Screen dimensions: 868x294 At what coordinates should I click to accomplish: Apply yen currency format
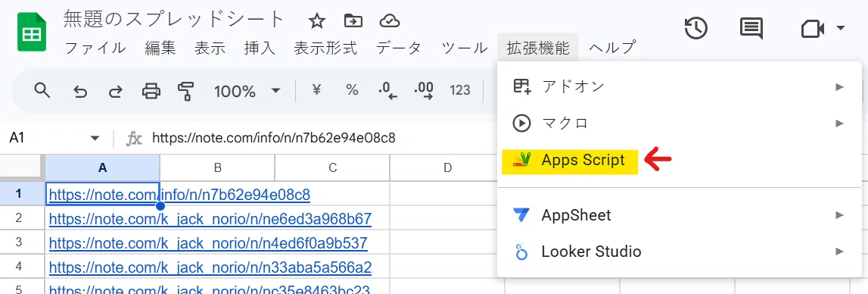pyautogui.click(x=316, y=90)
